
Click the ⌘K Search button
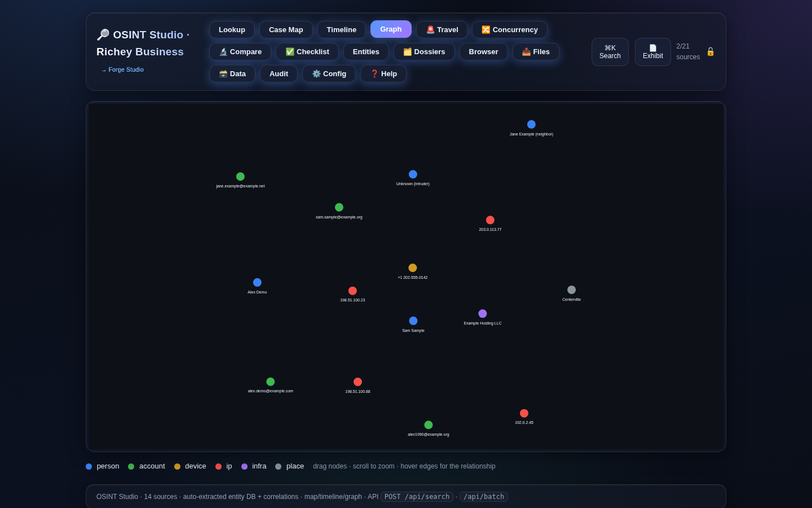(610, 52)
